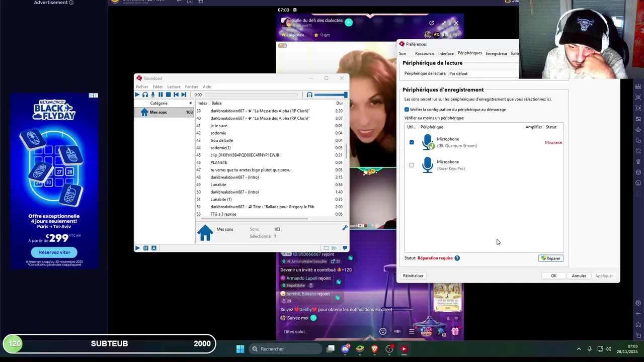
Task: Switch to the Enregistreur tab in Préférences
Action: coord(497,53)
